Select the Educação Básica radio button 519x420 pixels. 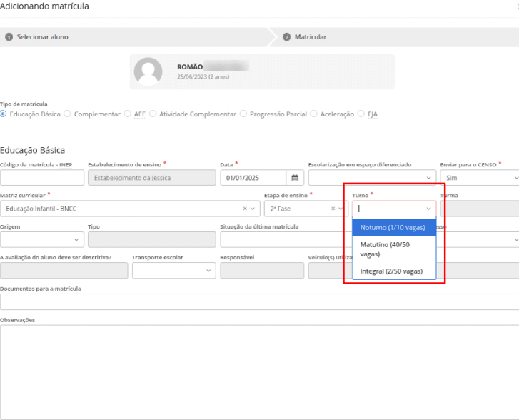(x=4, y=114)
